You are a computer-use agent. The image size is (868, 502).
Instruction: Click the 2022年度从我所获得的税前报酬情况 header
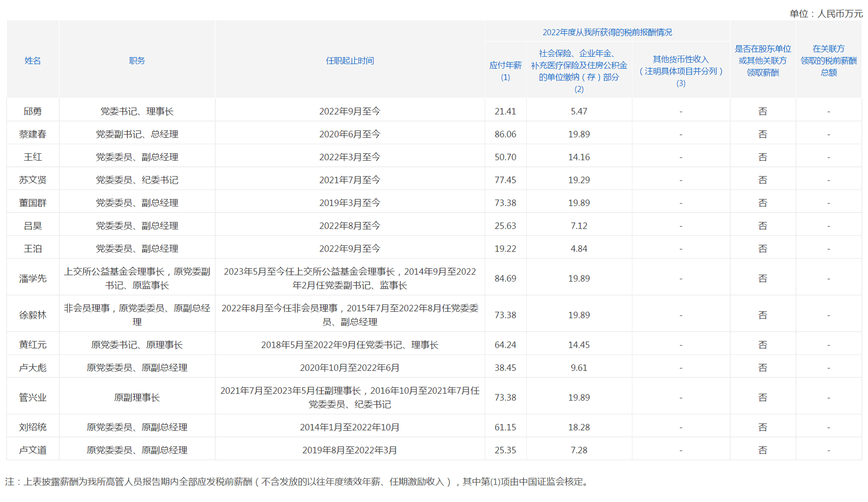607,32
